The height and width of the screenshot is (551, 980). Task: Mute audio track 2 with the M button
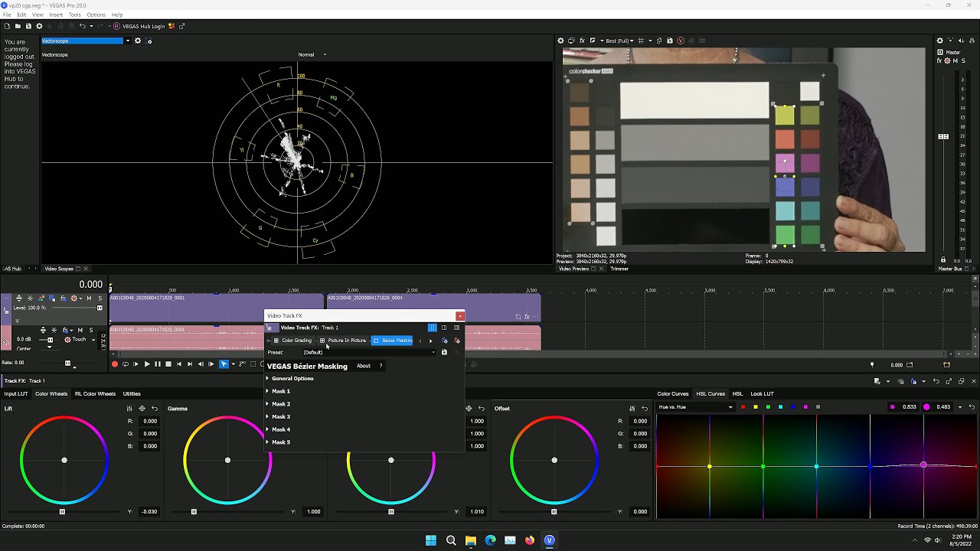coord(80,330)
